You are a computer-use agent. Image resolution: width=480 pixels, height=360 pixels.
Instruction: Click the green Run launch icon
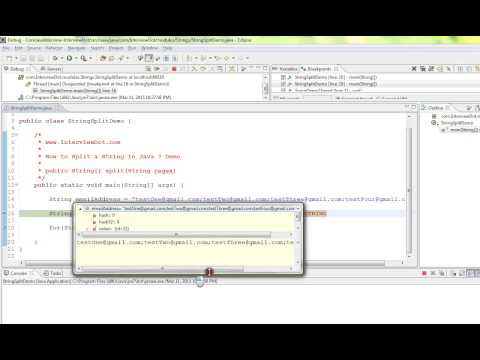click(69, 58)
